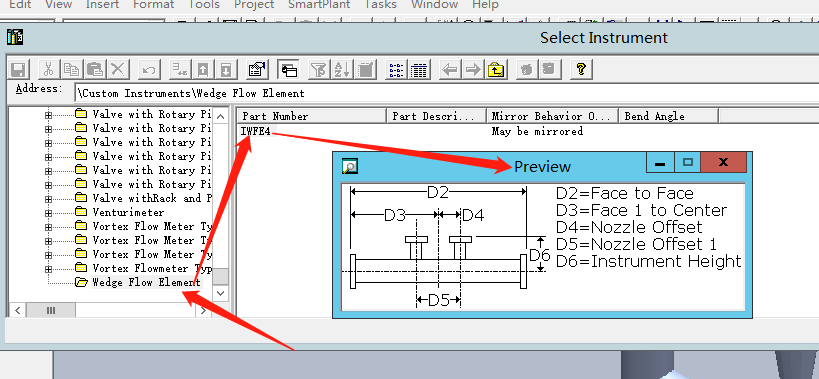
Task: Open the SmartPlant menu
Action: tap(319, 5)
